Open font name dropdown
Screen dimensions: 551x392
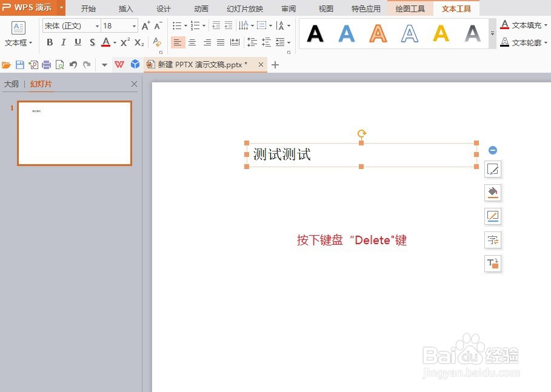click(x=97, y=26)
